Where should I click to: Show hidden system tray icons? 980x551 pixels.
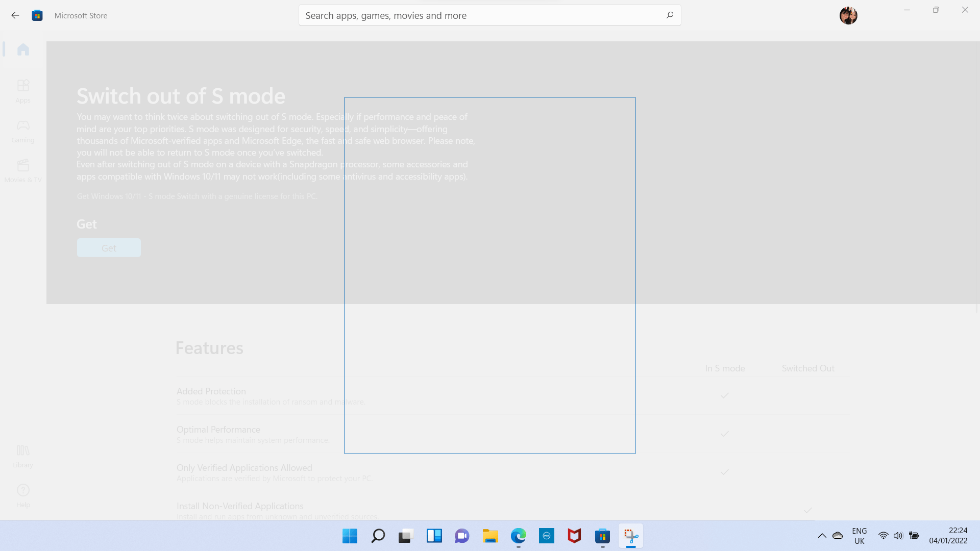pos(822,536)
